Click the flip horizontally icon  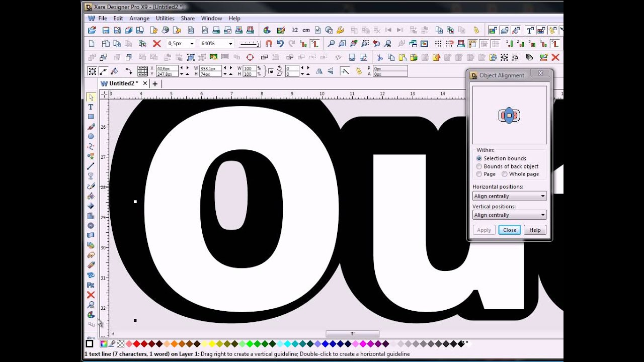pos(319,71)
